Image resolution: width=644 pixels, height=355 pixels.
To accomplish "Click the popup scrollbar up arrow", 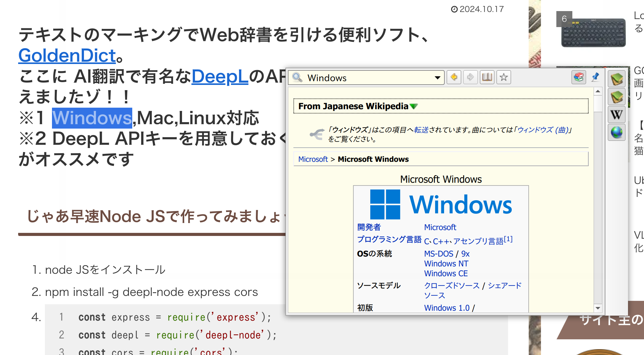I will 598,91.
